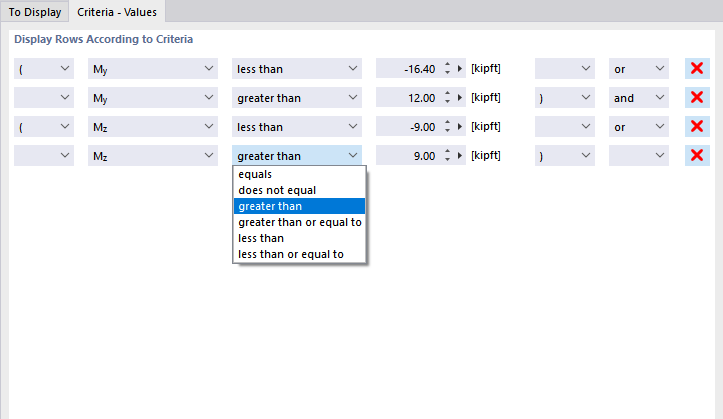Remove the last Mz greater than row
This screenshot has height=419, width=723.
point(697,156)
